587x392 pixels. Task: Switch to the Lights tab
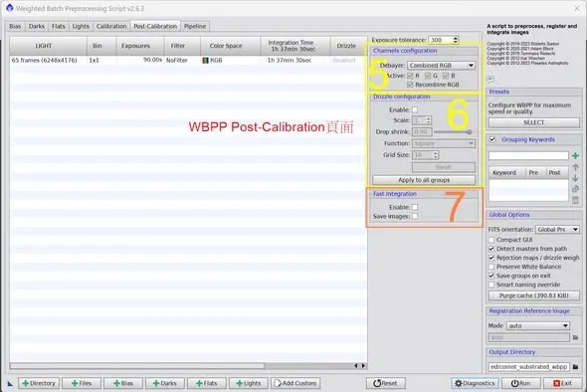(81, 26)
